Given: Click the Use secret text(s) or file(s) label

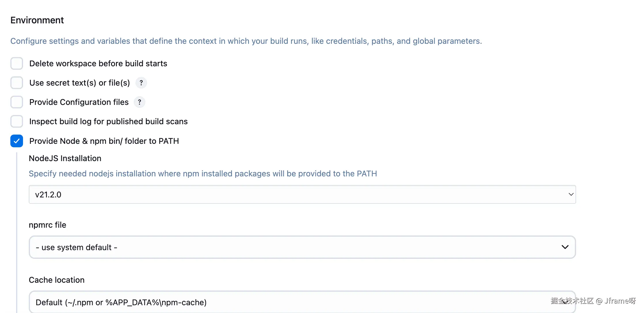Looking at the screenshot, I should click(x=79, y=83).
